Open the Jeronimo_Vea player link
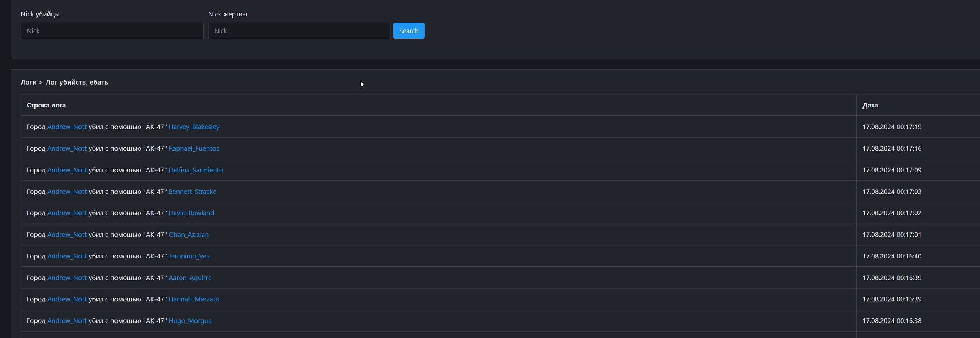This screenshot has width=980, height=338. pyautogui.click(x=189, y=256)
